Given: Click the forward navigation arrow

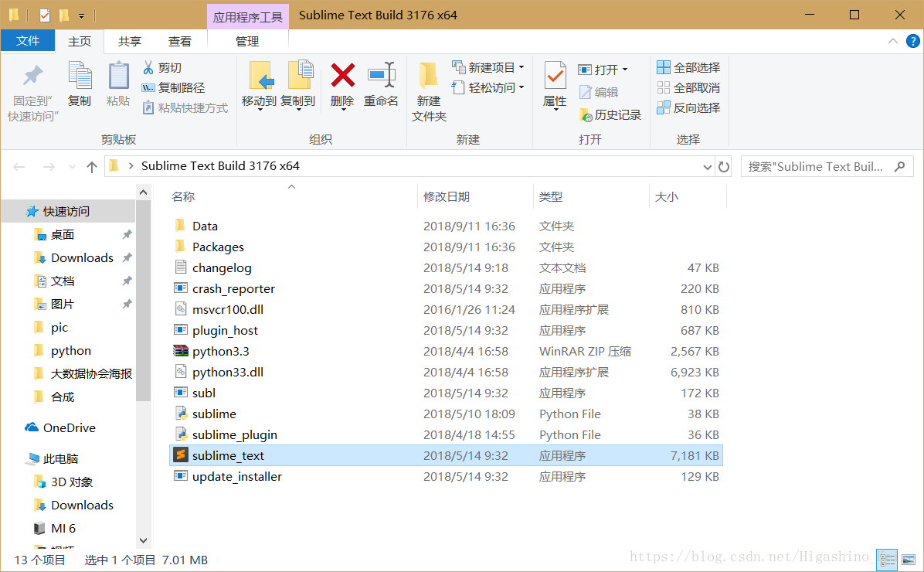Looking at the screenshot, I should click(x=49, y=167).
